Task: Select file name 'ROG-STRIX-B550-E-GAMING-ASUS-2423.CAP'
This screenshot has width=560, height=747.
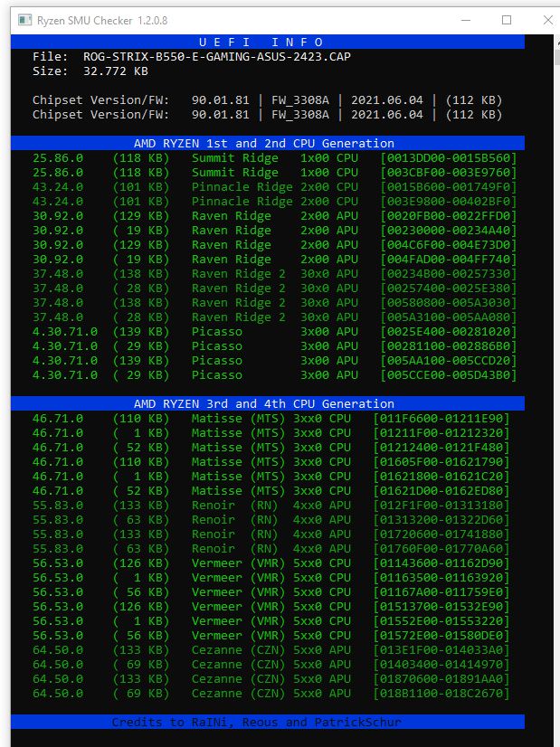Action: click(217, 57)
